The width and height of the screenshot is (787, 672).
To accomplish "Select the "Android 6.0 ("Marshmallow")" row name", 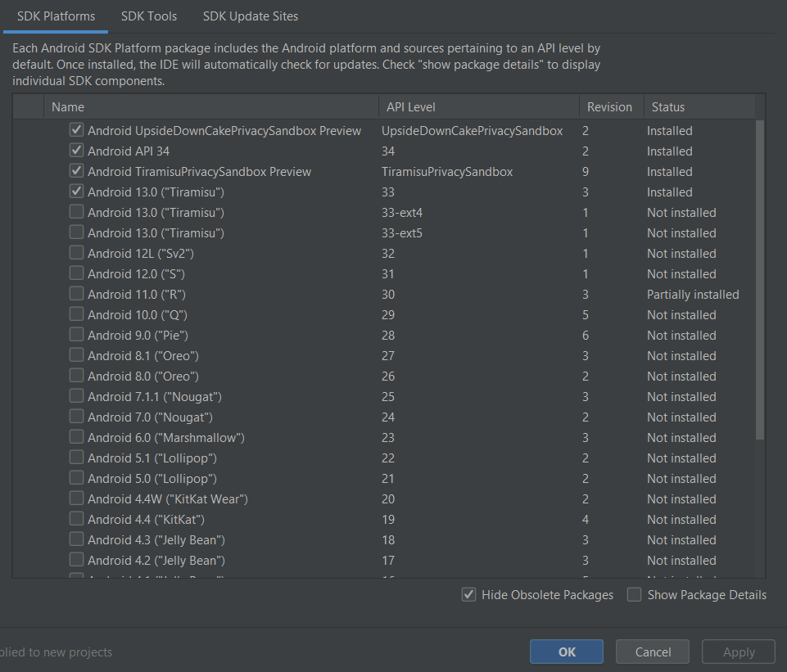I will 166,438.
